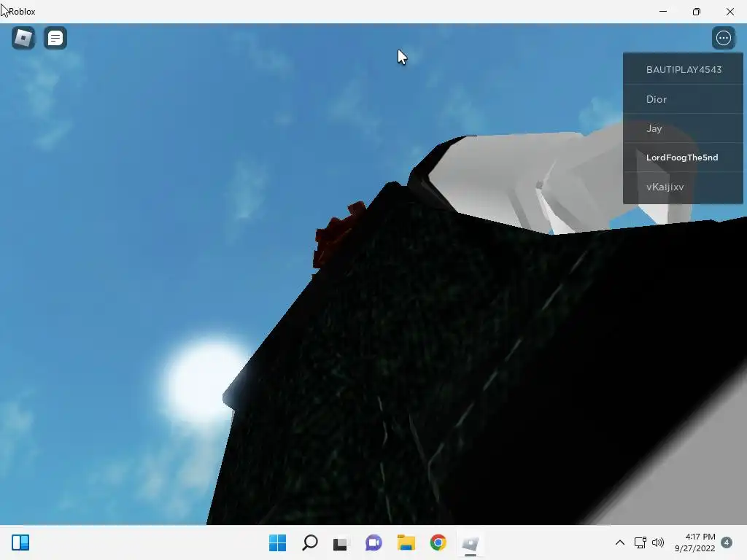Open the notification count badge
This screenshot has width=747, height=560.
point(727,542)
